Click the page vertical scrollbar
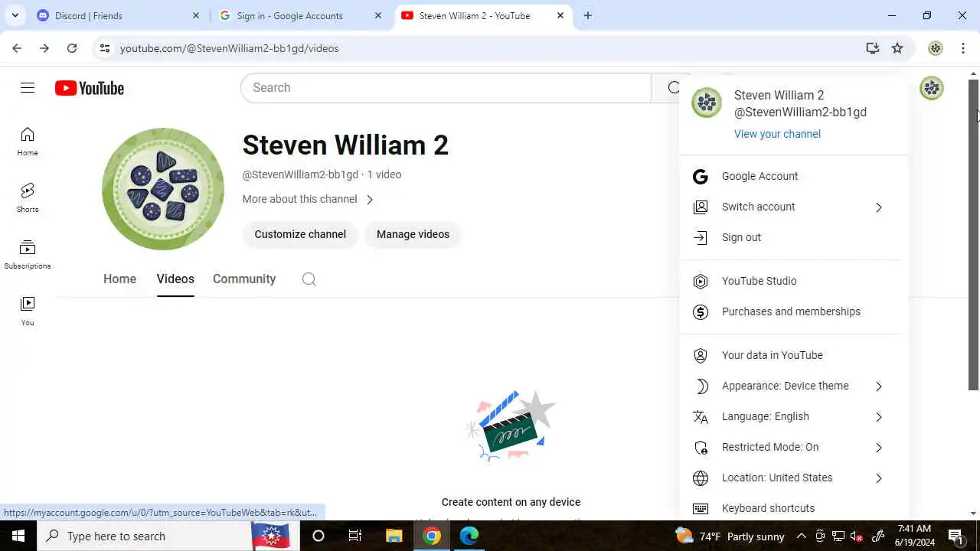Image resolution: width=980 pixels, height=551 pixels. coord(974,233)
